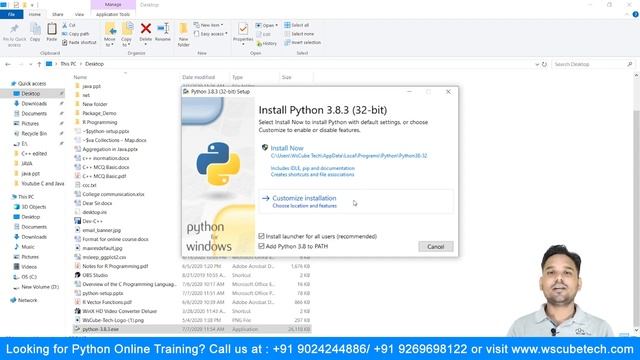Click the Pin to Quick access icon
The image size is (640, 360).
[x=14, y=29]
